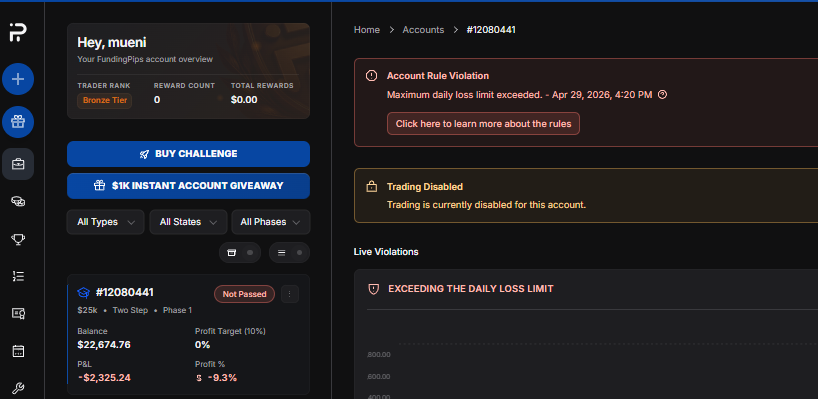Open the blue gift icon in the sidebar

click(x=18, y=122)
